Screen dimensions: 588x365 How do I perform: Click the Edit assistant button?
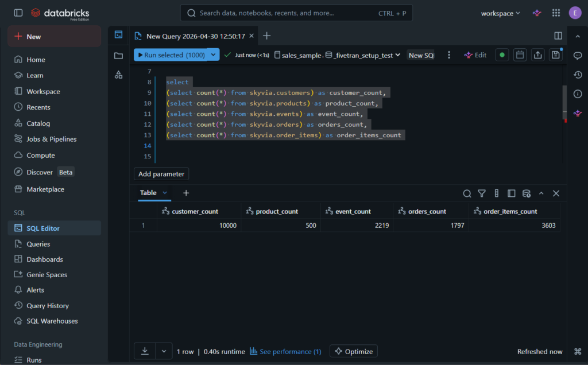tap(475, 55)
